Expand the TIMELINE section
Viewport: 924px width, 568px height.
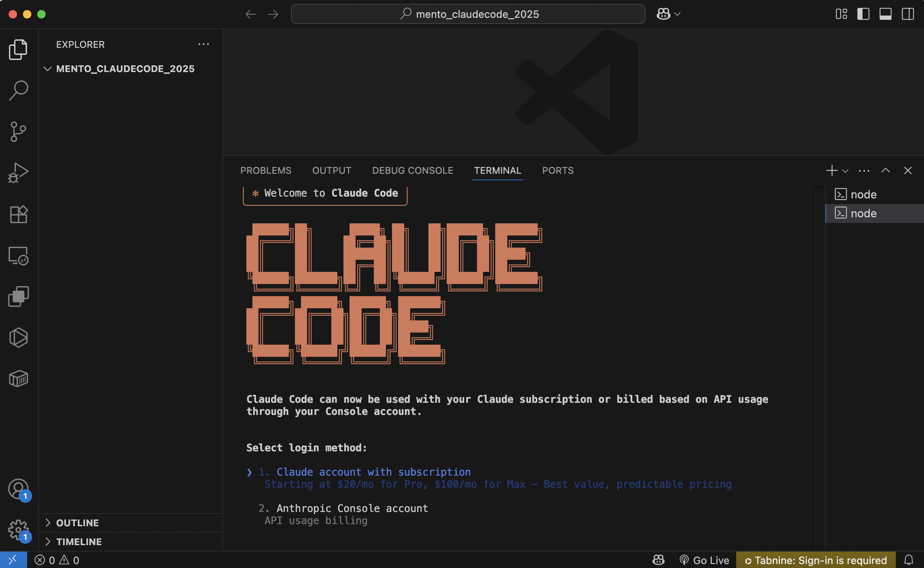(79, 542)
